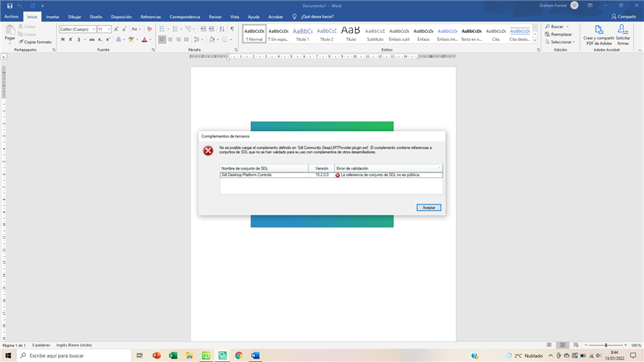Click Reemplazar button
Image resolution: width=644 pixels, height=362 pixels.
tap(558, 34)
